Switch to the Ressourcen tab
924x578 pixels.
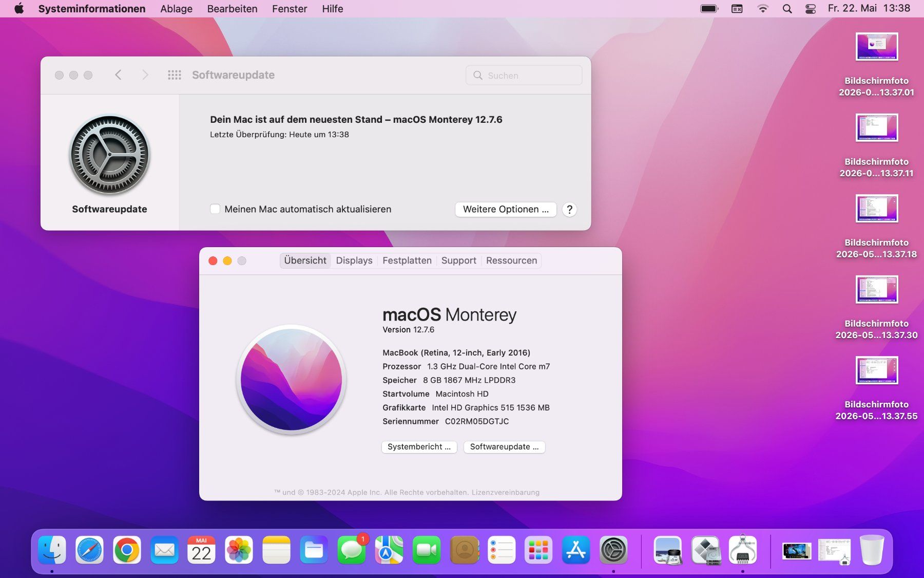coord(512,260)
